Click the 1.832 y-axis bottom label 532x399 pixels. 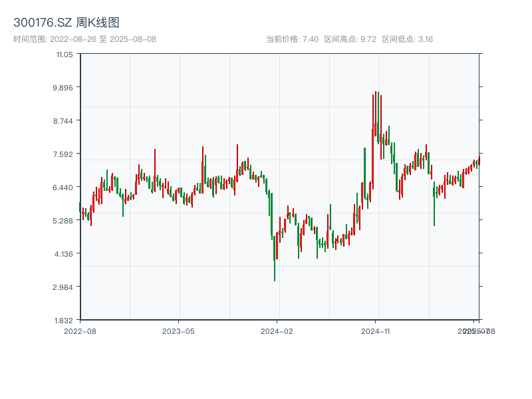[x=63, y=320]
